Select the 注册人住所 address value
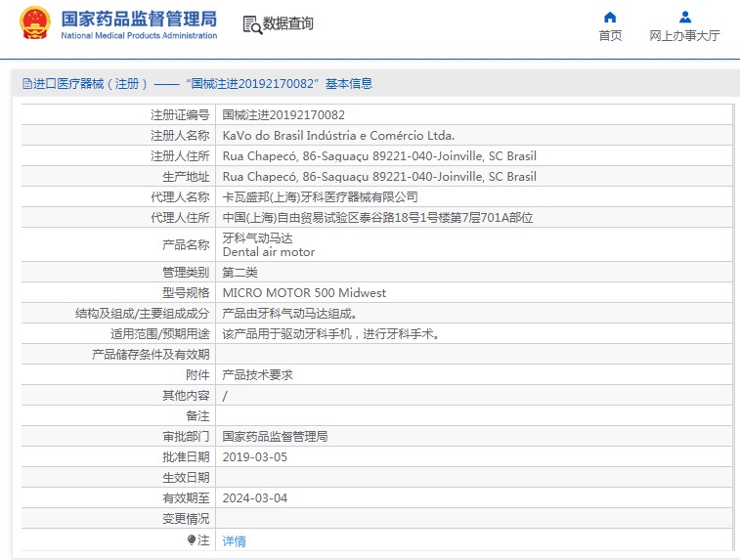Image resolution: width=740 pixels, height=560 pixels. (379, 156)
